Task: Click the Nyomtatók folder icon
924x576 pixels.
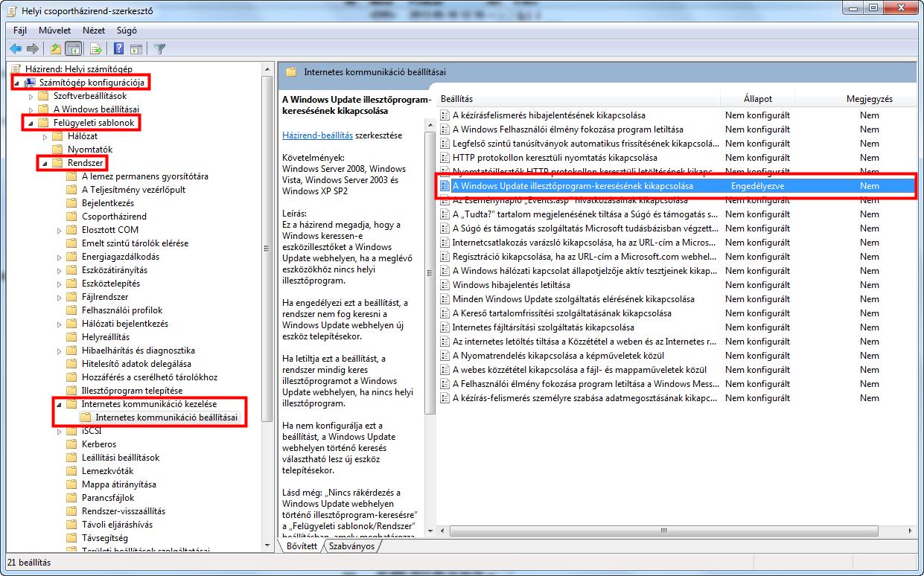Action: (x=58, y=150)
